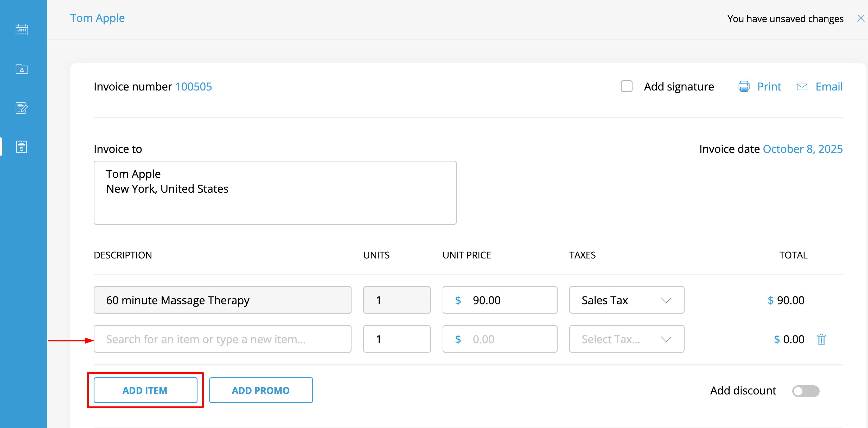
Task: Open the notes and forms sidebar icon
Action: 22,108
